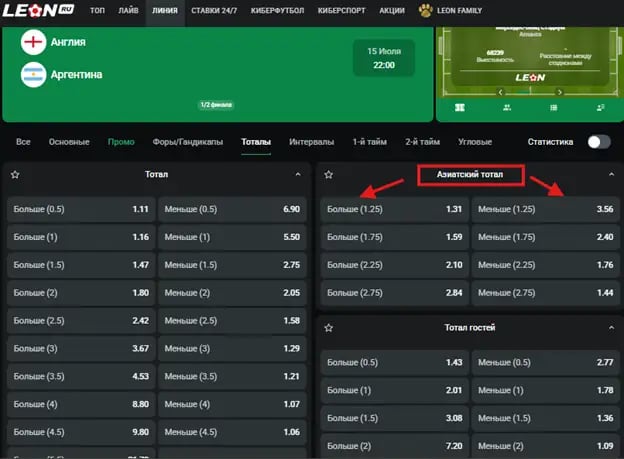Collapse the Азиатский тотал section

click(x=611, y=174)
